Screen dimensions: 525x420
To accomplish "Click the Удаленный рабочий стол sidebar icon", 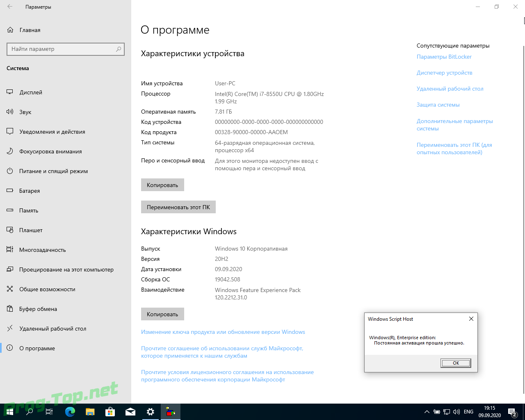I will pos(10,329).
